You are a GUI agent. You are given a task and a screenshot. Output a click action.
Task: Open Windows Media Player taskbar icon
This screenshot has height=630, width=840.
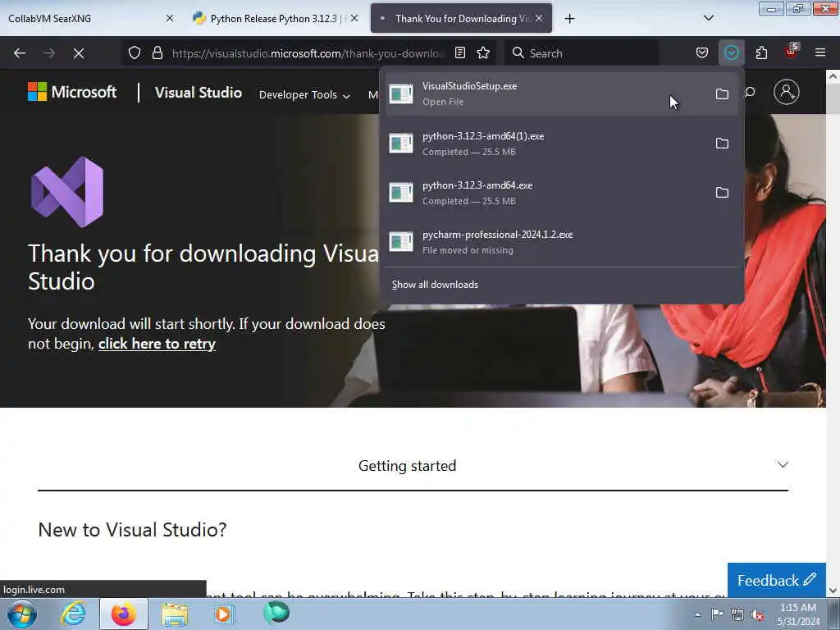[x=223, y=614]
